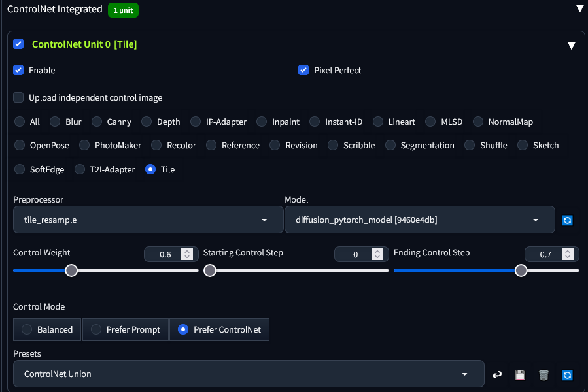
Task: Decrease Starting Control Step with down arrow
Action: click(377, 257)
